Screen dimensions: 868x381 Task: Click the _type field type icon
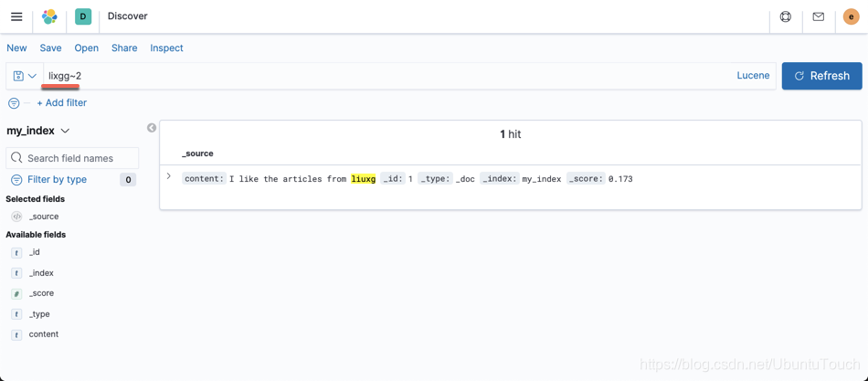click(16, 314)
